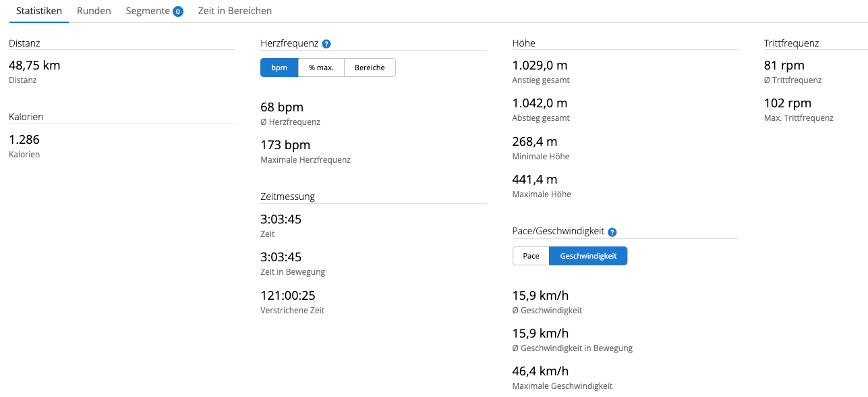Click the 1.029,0 m Anstieg gesamt value
Viewport: 868px width, 397px height.
[540, 65]
